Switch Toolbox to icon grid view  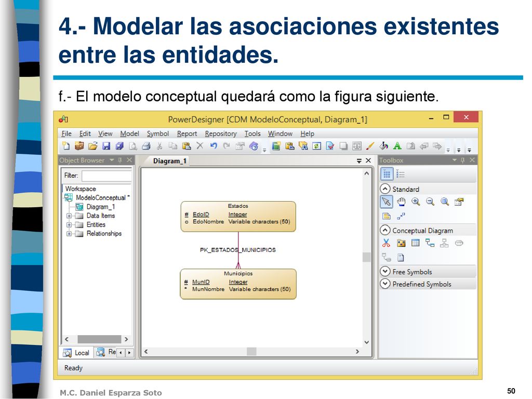(x=387, y=174)
